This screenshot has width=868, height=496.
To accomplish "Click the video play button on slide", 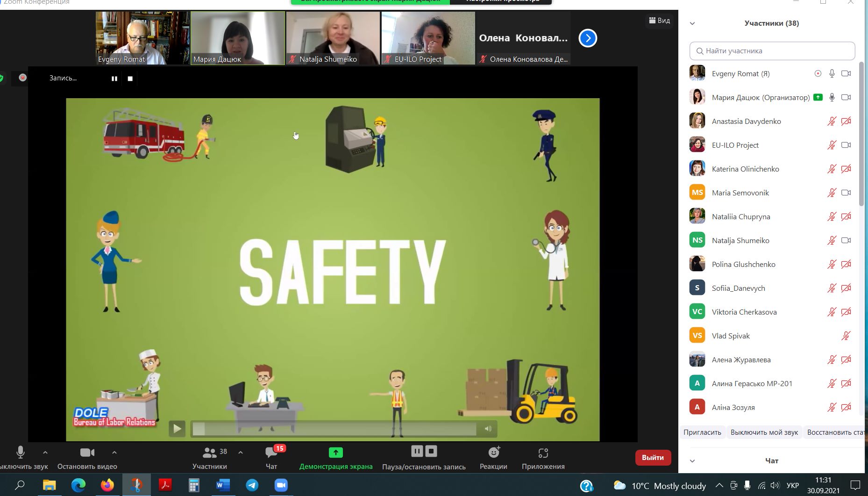I will click(177, 428).
